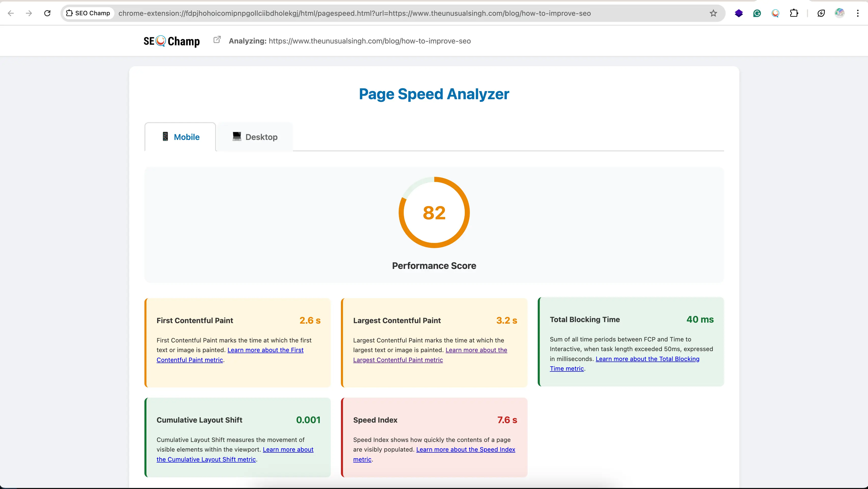Click the 2.6 s FCP value
This screenshot has width=868, height=489.
click(310, 320)
